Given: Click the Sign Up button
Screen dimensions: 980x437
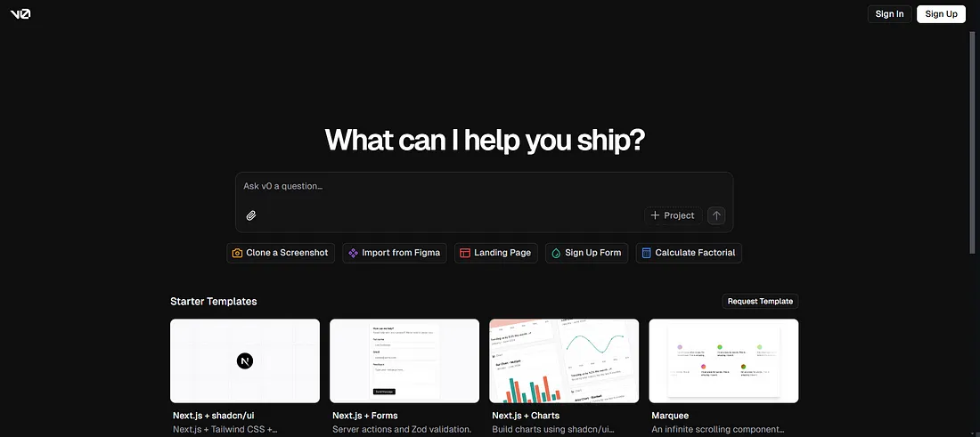Looking at the screenshot, I should [x=942, y=13].
